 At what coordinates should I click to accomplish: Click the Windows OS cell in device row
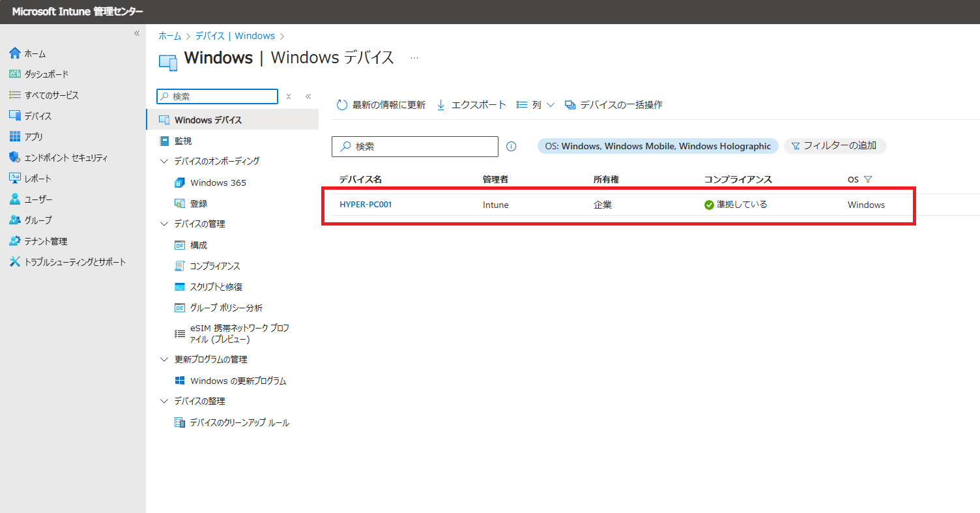(x=866, y=205)
